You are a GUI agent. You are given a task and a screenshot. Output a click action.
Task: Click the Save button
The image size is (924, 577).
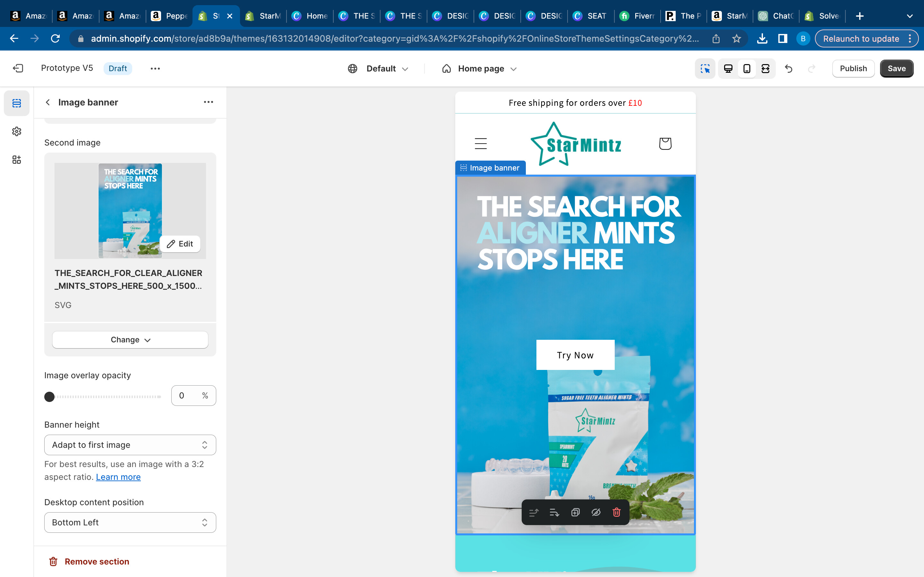pos(896,69)
